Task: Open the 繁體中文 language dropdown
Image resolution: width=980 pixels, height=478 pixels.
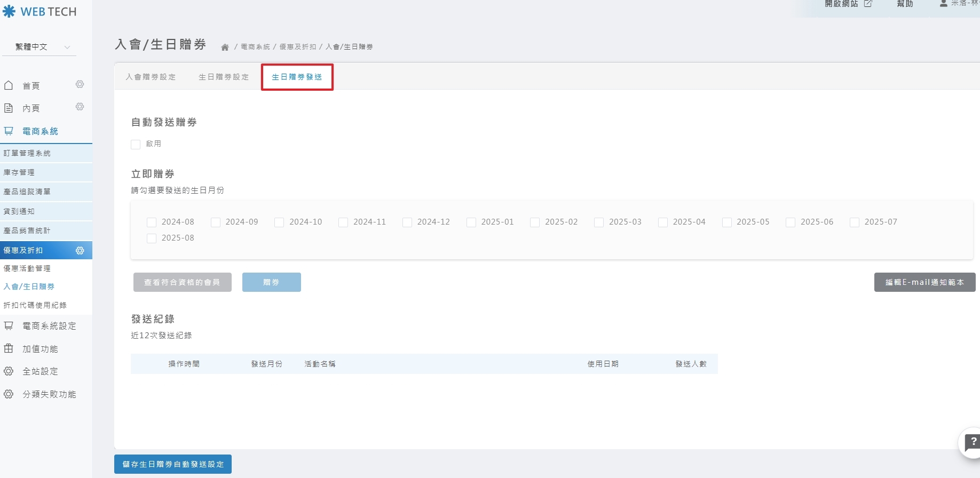Action: point(39,47)
